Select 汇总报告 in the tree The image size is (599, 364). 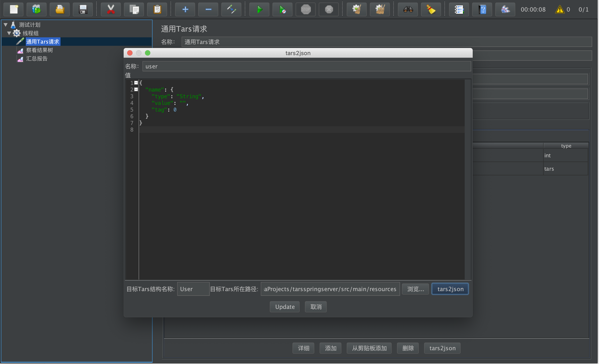(37, 59)
